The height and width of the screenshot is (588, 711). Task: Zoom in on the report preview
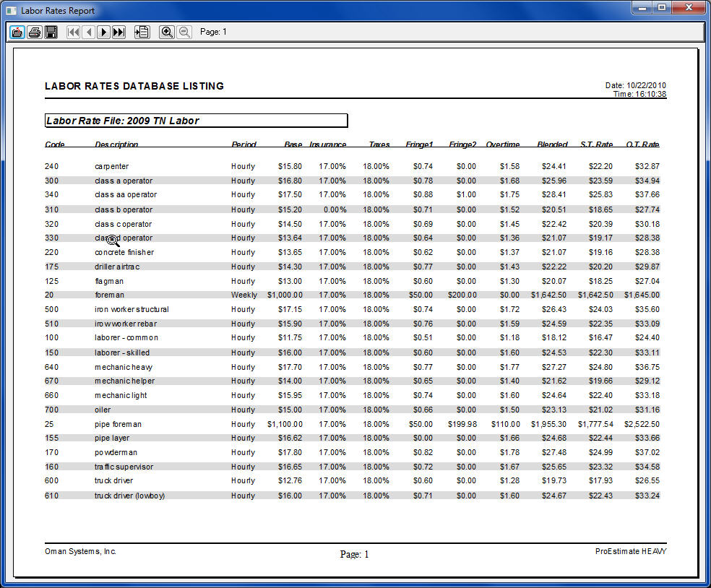(167, 33)
